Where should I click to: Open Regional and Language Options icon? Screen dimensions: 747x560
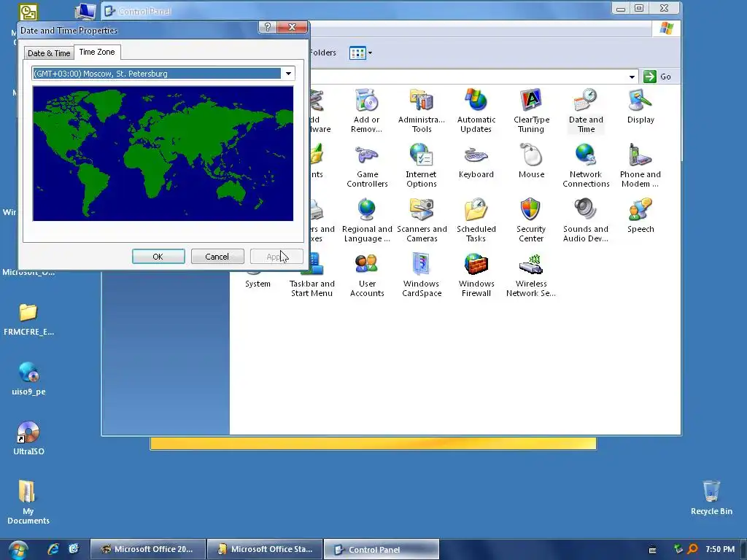(367, 220)
